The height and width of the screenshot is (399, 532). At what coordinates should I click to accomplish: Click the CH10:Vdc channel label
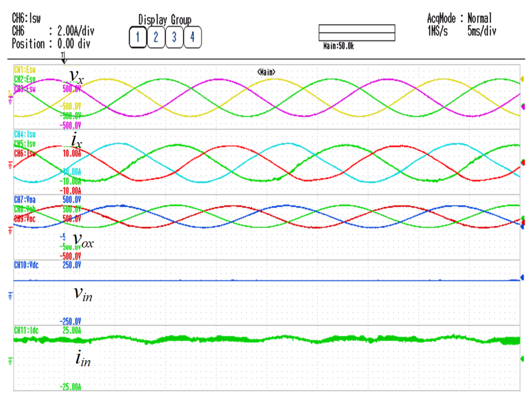point(26,265)
